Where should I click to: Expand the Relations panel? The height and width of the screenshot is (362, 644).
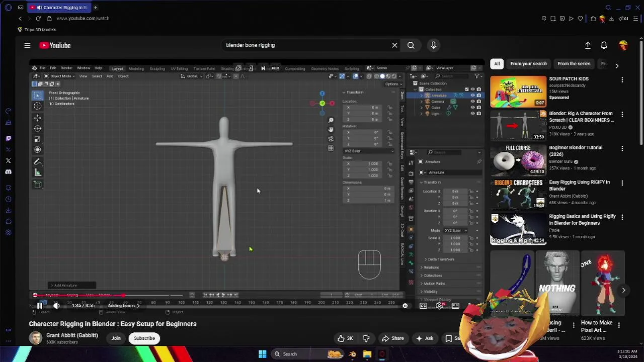431,267
